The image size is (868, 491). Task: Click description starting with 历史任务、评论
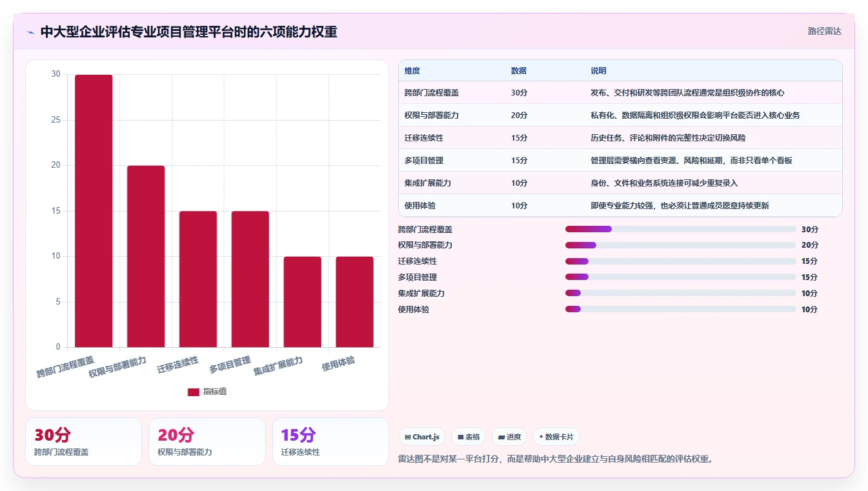point(668,138)
